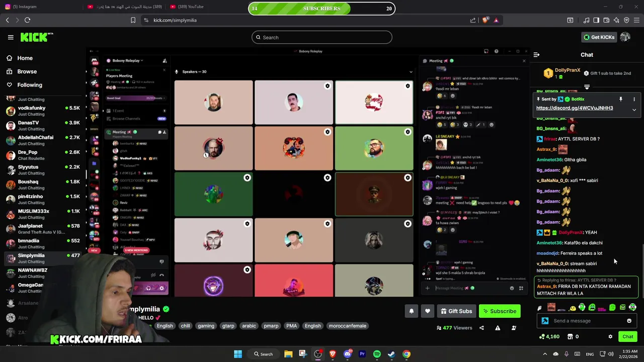Open Boushaq channel in sidebar

point(43,185)
